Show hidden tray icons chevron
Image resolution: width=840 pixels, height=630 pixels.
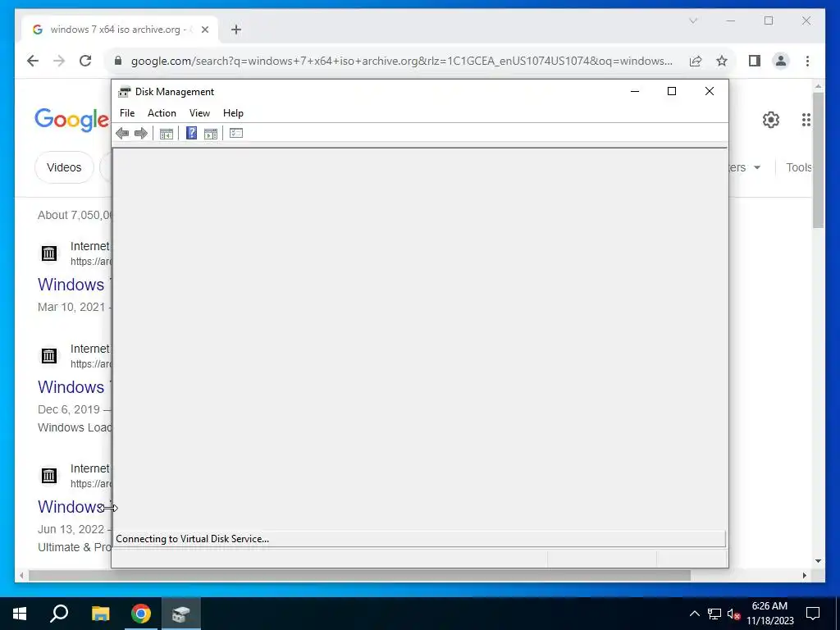tap(694, 614)
